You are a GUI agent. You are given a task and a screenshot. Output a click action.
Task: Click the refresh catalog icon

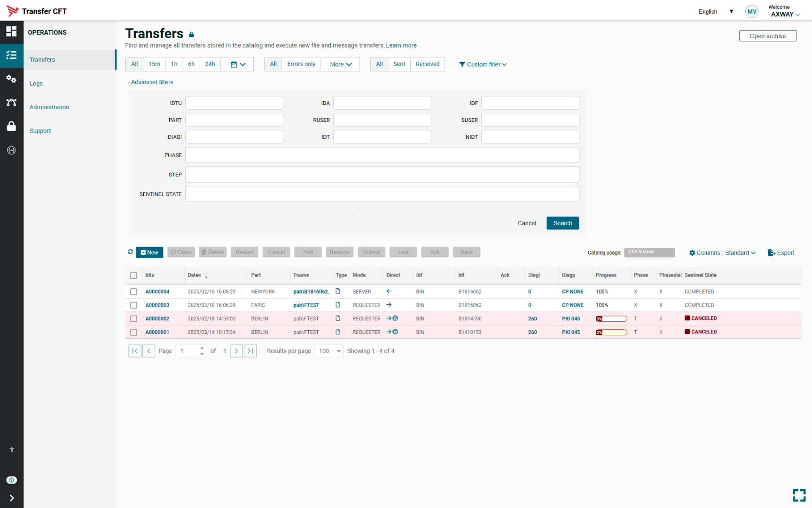[130, 252]
